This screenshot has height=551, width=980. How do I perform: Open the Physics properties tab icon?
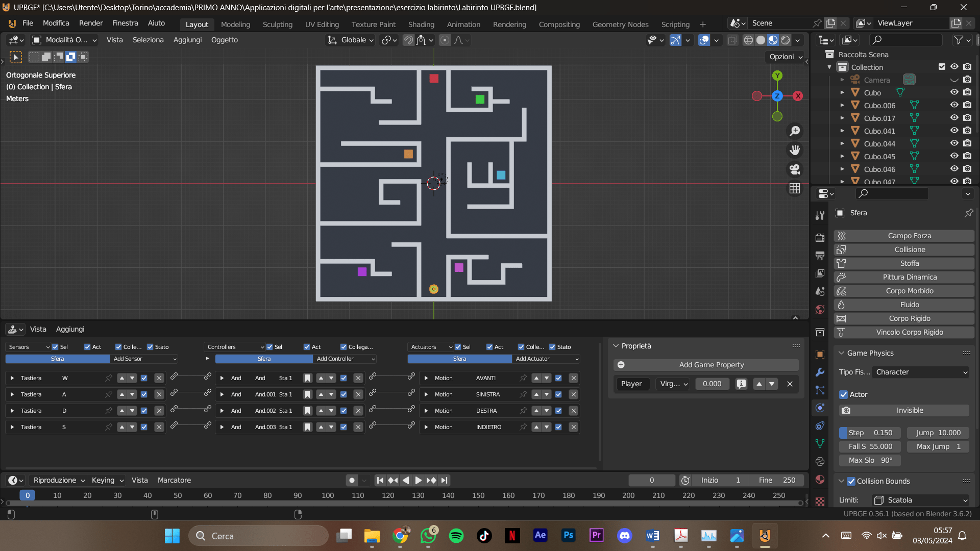click(x=820, y=408)
